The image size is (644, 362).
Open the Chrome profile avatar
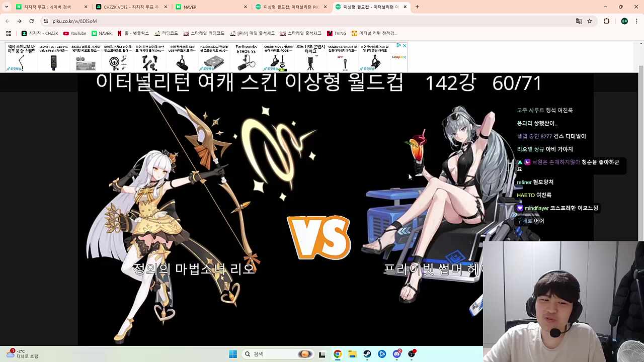pyautogui.click(x=624, y=21)
